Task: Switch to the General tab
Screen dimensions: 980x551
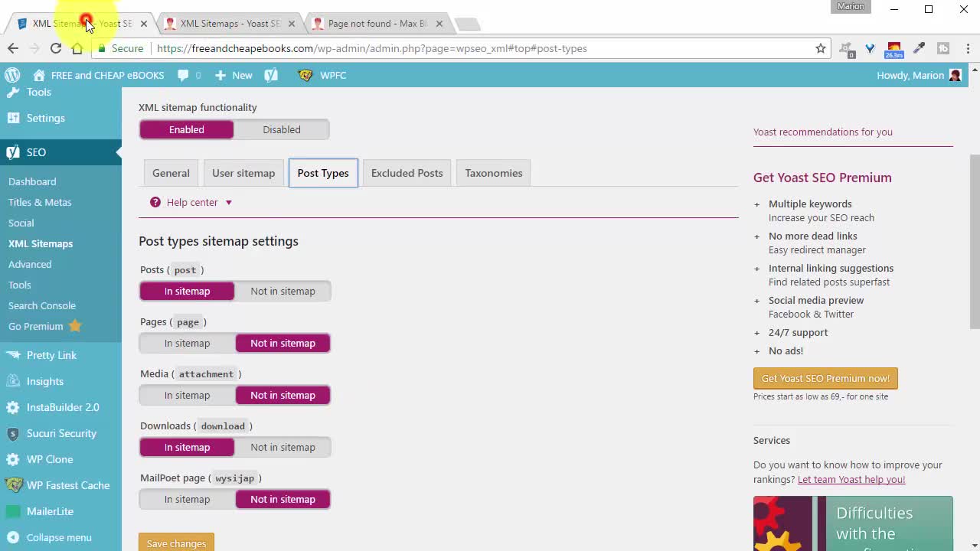Action: (171, 173)
